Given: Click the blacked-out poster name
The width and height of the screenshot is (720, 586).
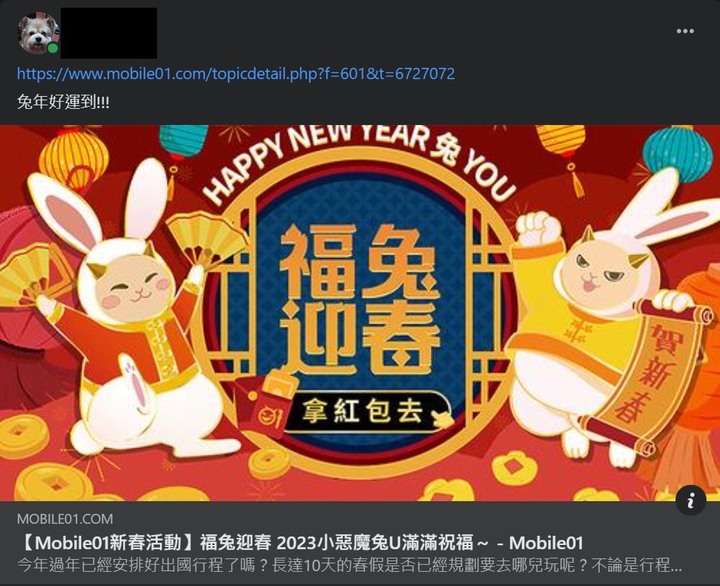Looking at the screenshot, I should (109, 33).
